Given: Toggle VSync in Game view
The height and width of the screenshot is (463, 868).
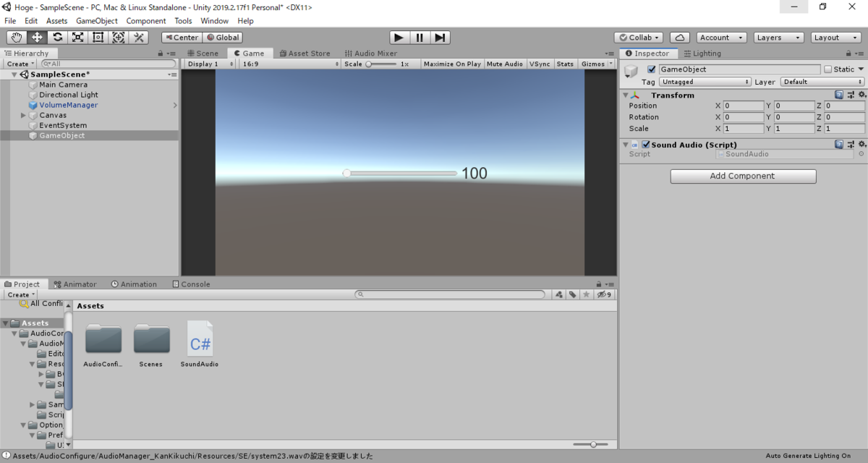Looking at the screenshot, I should 540,64.
